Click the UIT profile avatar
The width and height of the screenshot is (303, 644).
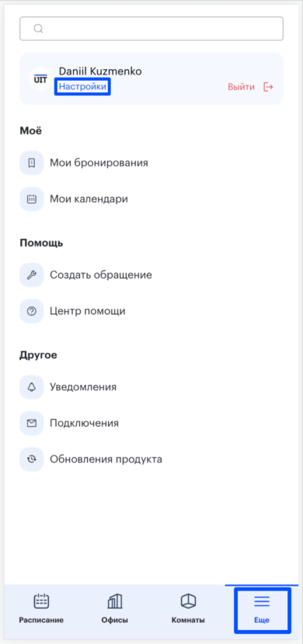click(x=40, y=79)
